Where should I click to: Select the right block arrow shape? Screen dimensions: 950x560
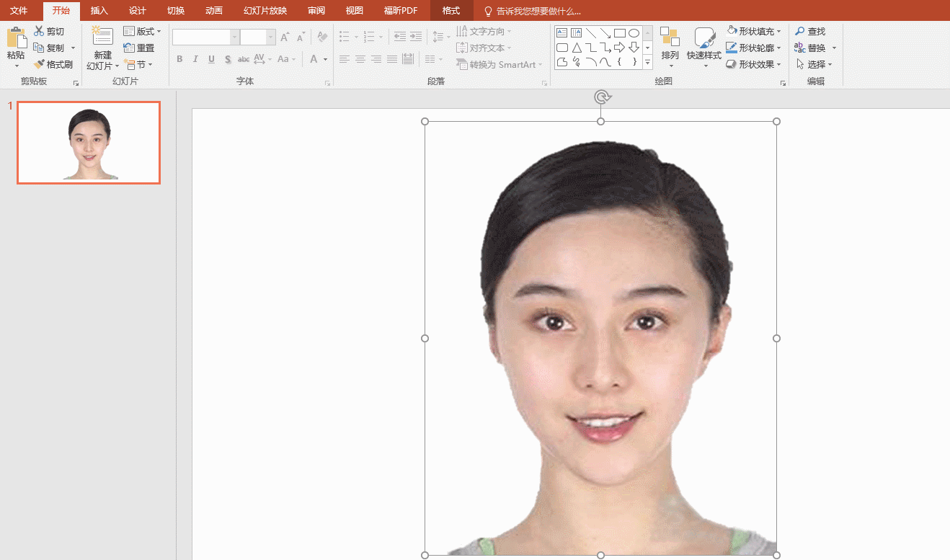pyautogui.click(x=619, y=48)
